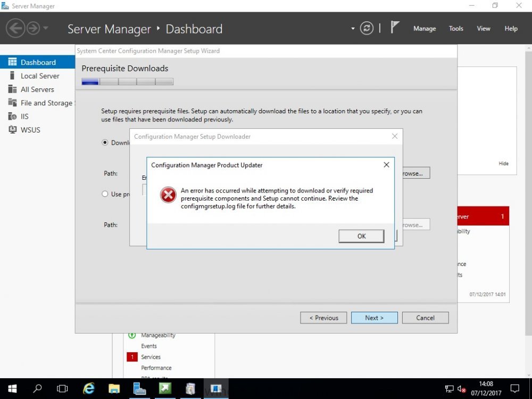Click the File and Storage icon

pyautogui.click(x=12, y=102)
